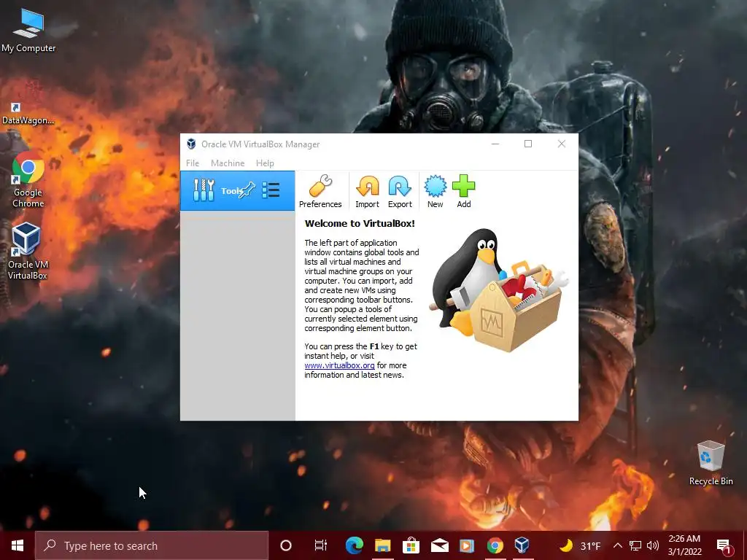Show hidden system tray icons
The width and height of the screenshot is (747, 560).
[x=617, y=545]
